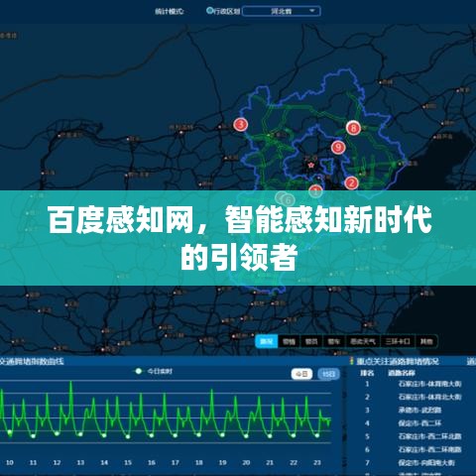Select the highlighted blue 路况 map tab
Image resolution: width=476 pixels, height=476 pixels.
(267, 341)
